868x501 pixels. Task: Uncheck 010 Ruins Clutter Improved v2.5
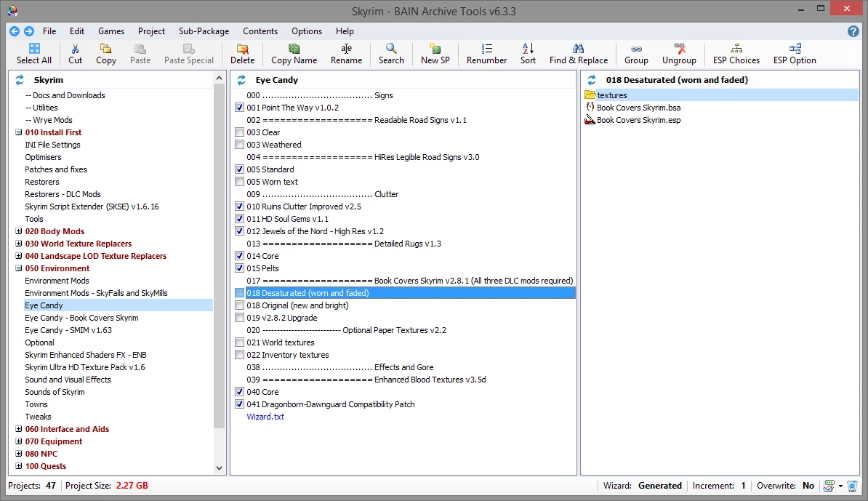click(x=239, y=207)
